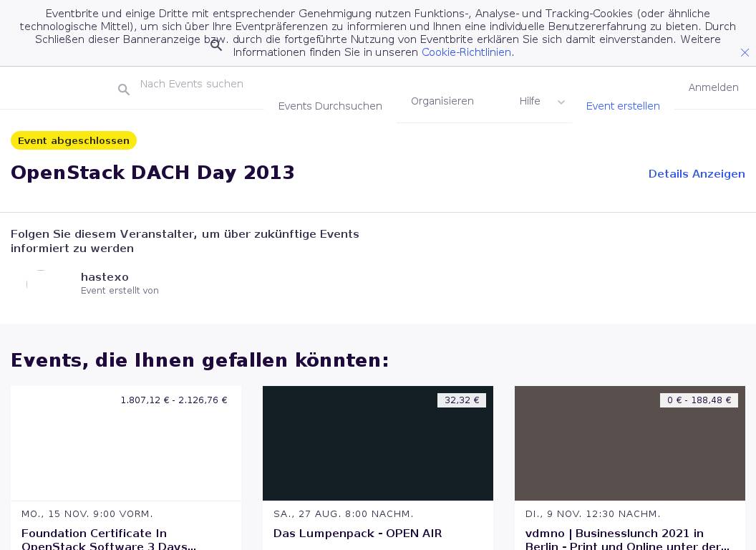Click Anmelden to sign in
The image size is (756, 550).
click(713, 87)
